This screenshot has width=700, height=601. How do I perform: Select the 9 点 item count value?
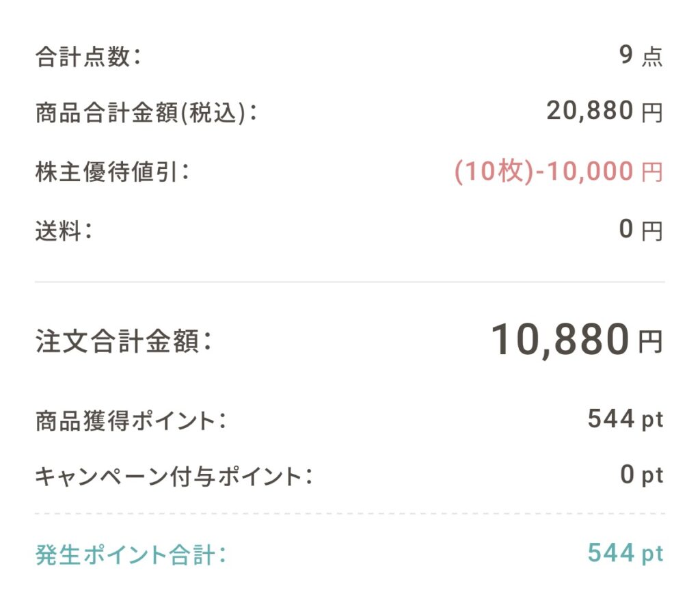coord(641,56)
